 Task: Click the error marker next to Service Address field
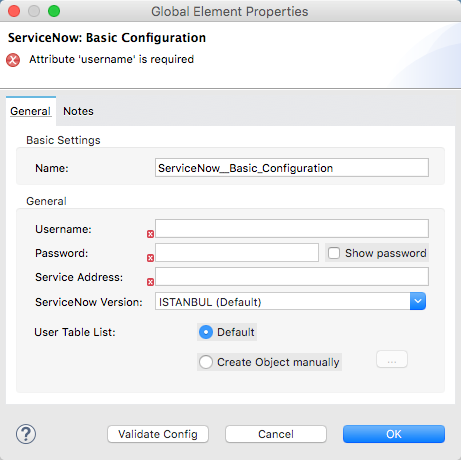coord(150,282)
